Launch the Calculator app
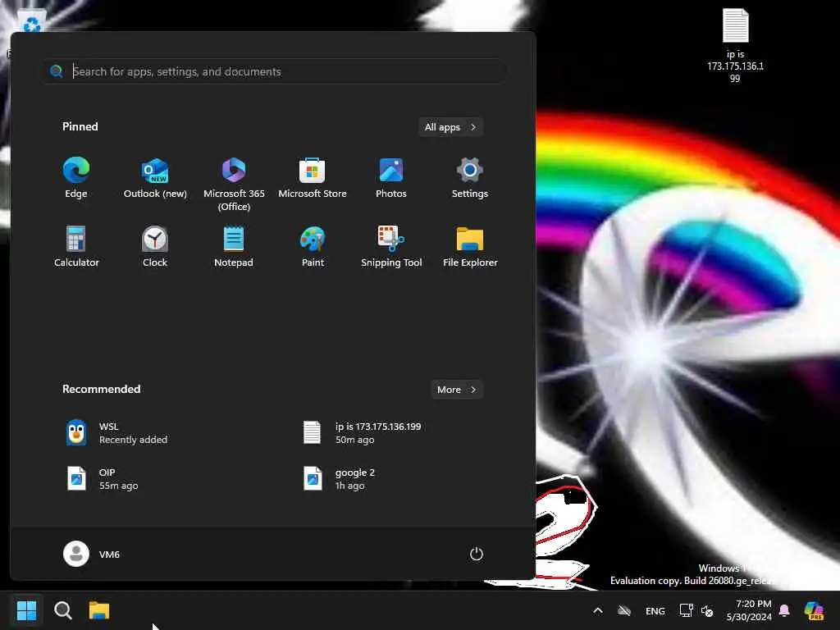Viewport: 840px width, 630px height. tap(76, 246)
